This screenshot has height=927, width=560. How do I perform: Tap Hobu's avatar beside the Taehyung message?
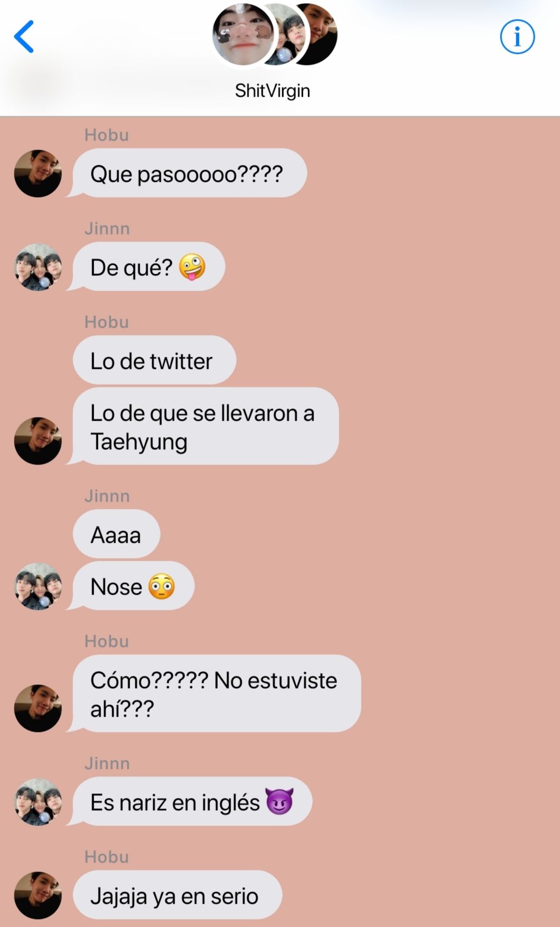click(x=38, y=441)
